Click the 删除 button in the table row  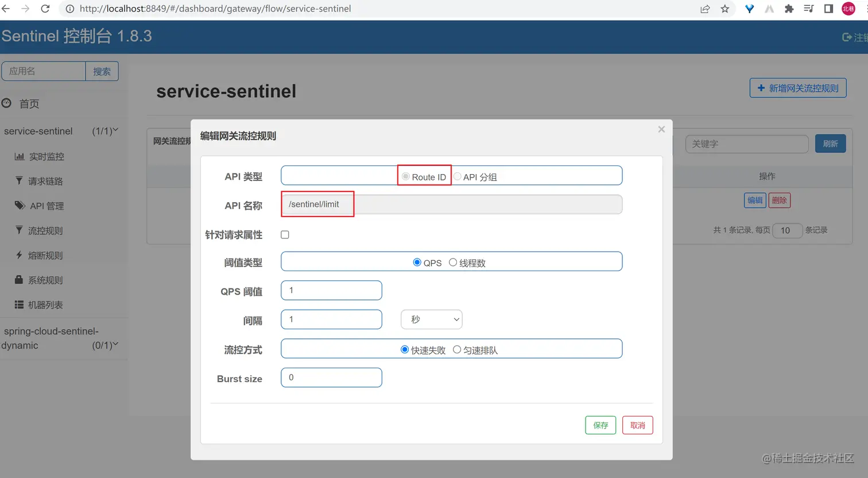[780, 200]
